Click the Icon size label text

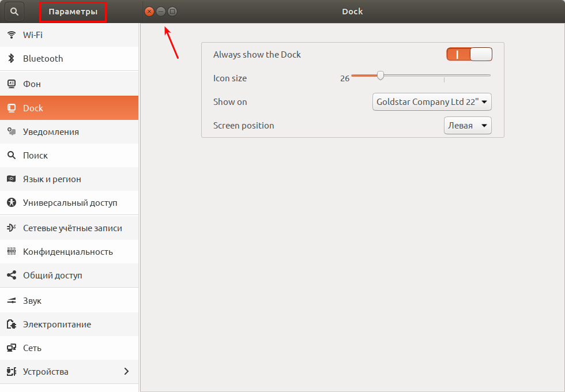click(x=230, y=78)
